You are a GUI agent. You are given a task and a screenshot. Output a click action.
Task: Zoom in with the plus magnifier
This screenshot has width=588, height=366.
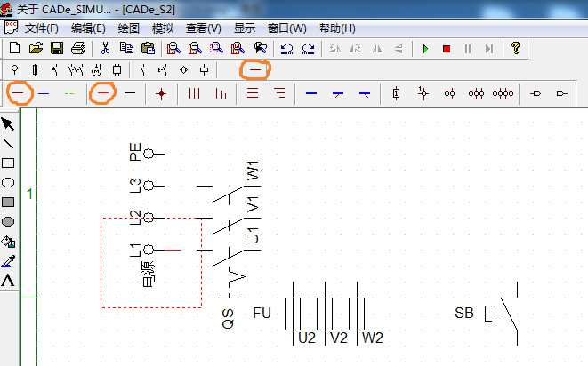click(x=173, y=48)
